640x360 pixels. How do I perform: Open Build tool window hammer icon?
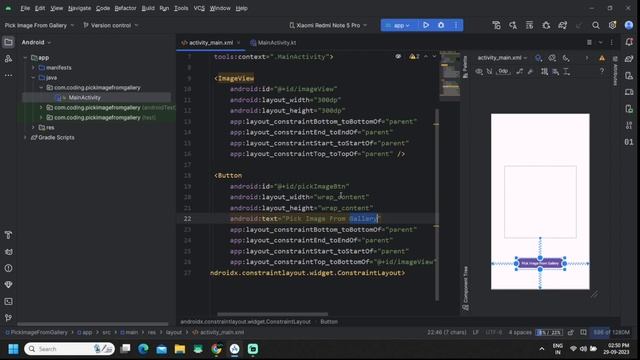pos(8,235)
